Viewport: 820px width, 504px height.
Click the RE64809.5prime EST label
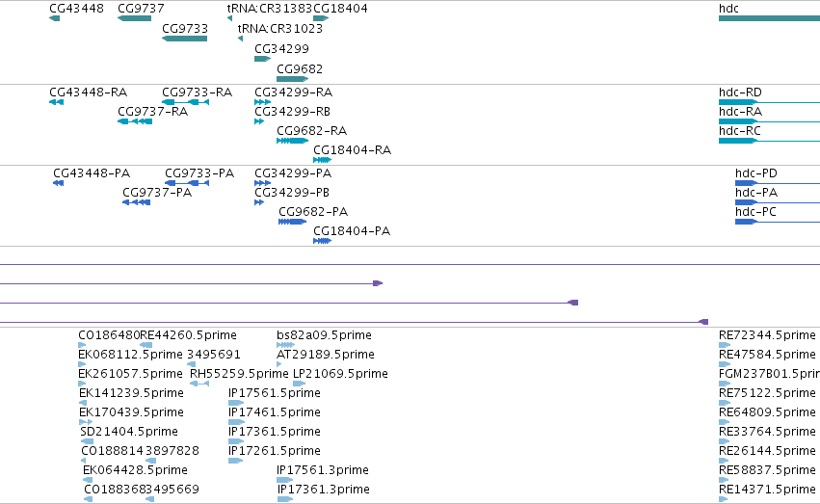(x=767, y=413)
